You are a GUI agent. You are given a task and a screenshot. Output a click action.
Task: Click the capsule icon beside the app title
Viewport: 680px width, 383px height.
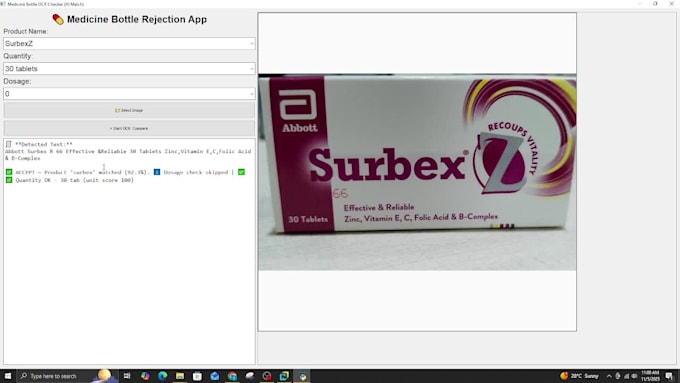pyautogui.click(x=58, y=19)
